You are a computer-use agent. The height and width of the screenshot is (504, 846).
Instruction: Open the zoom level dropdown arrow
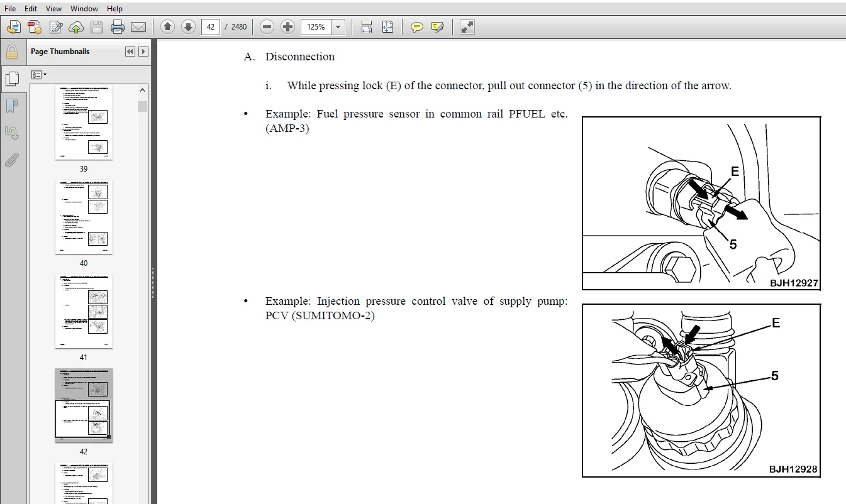click(x=338, y=27)
